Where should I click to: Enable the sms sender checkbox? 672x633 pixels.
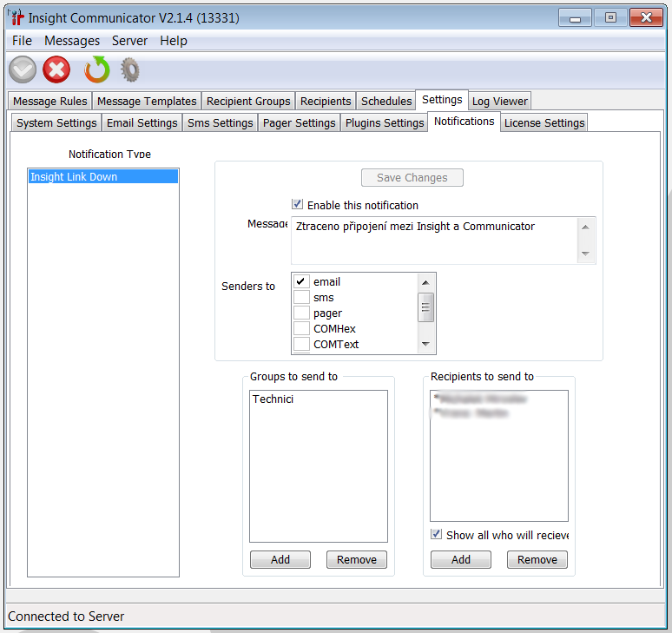[301, 297]
